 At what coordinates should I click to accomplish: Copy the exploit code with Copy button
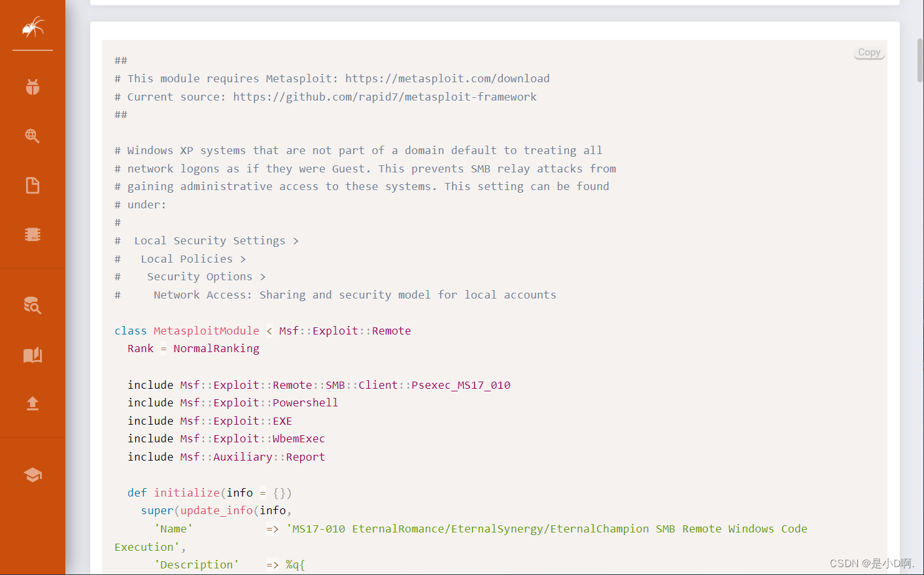(869, 52)
